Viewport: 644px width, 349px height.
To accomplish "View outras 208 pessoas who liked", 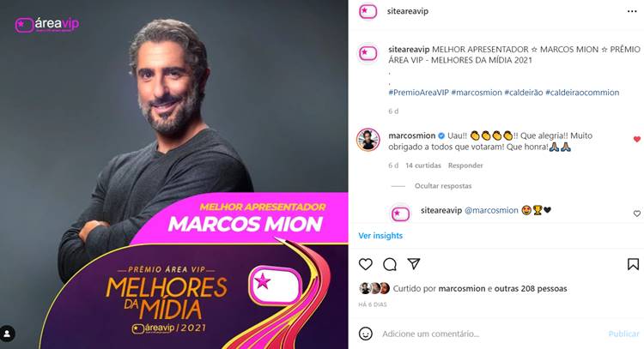I will [531, 288].
